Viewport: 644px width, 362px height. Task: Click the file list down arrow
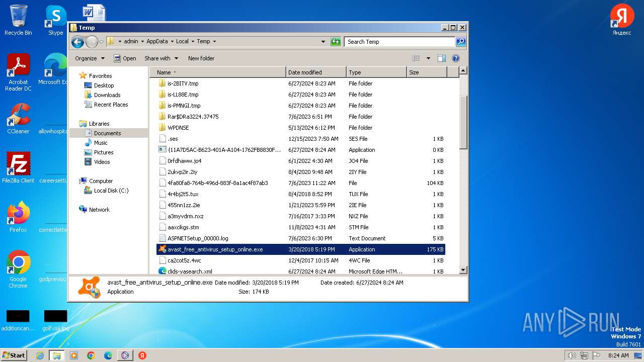click(463, 270)
